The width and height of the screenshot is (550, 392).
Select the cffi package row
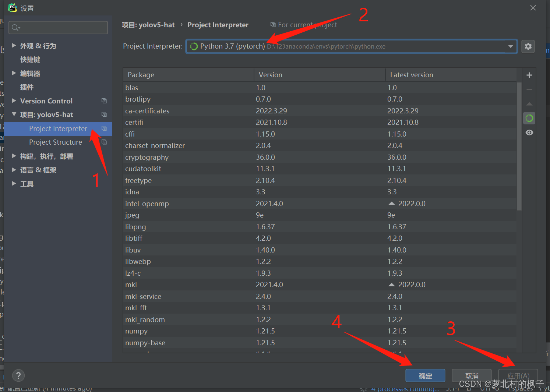tap(320, 134)
